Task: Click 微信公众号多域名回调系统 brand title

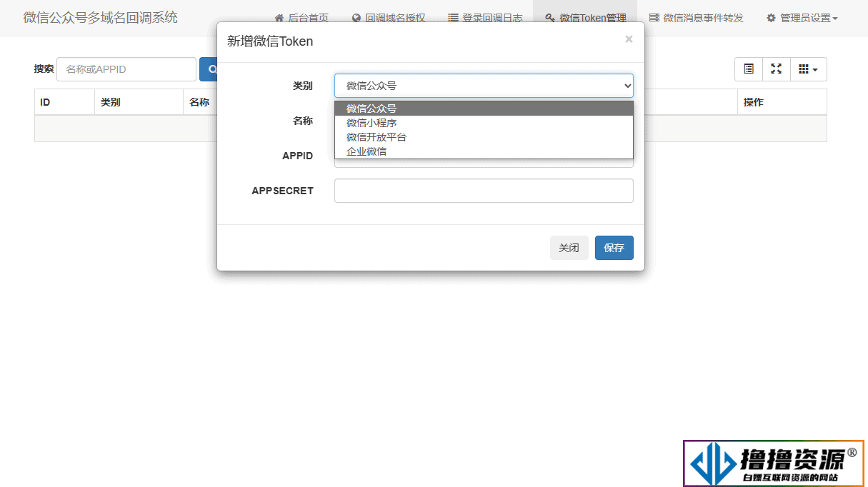Action: coord(101,18)
